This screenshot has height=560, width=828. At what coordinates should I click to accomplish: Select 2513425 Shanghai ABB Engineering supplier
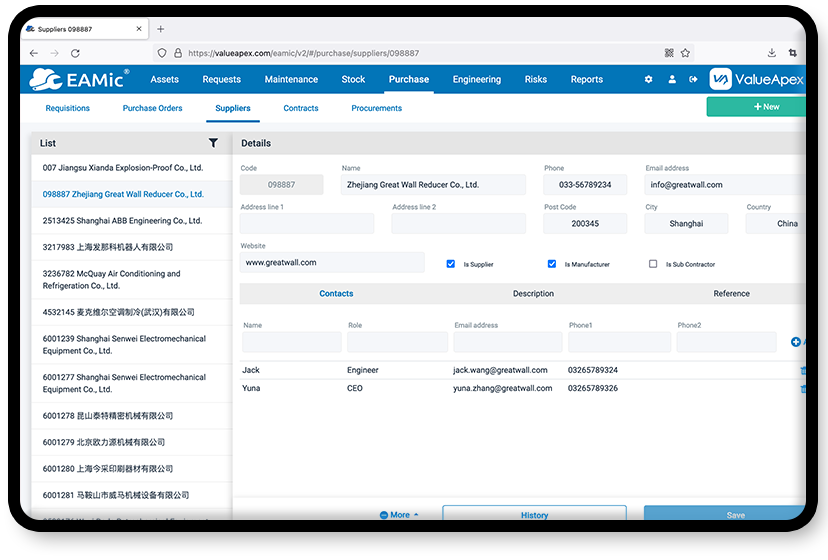click(122, 221)
